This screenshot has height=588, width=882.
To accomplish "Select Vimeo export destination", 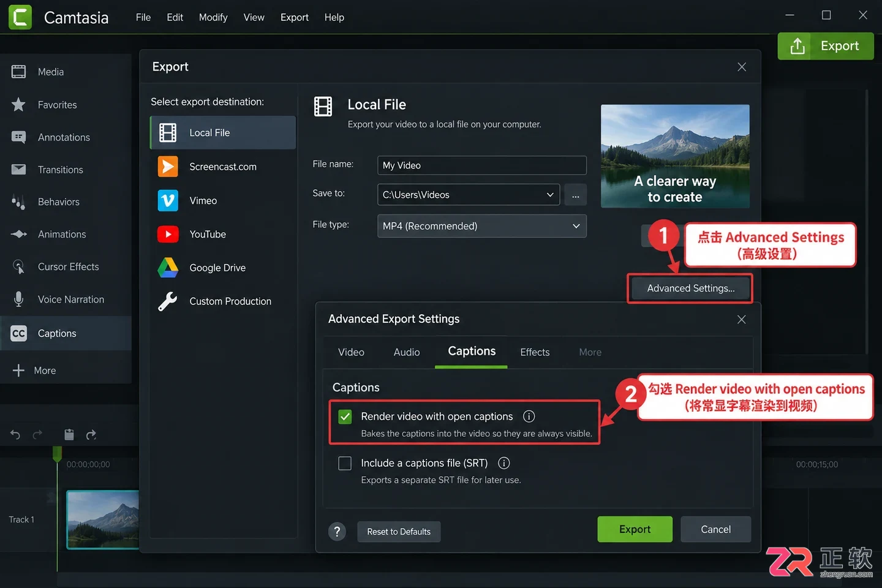I will point(223,201).
